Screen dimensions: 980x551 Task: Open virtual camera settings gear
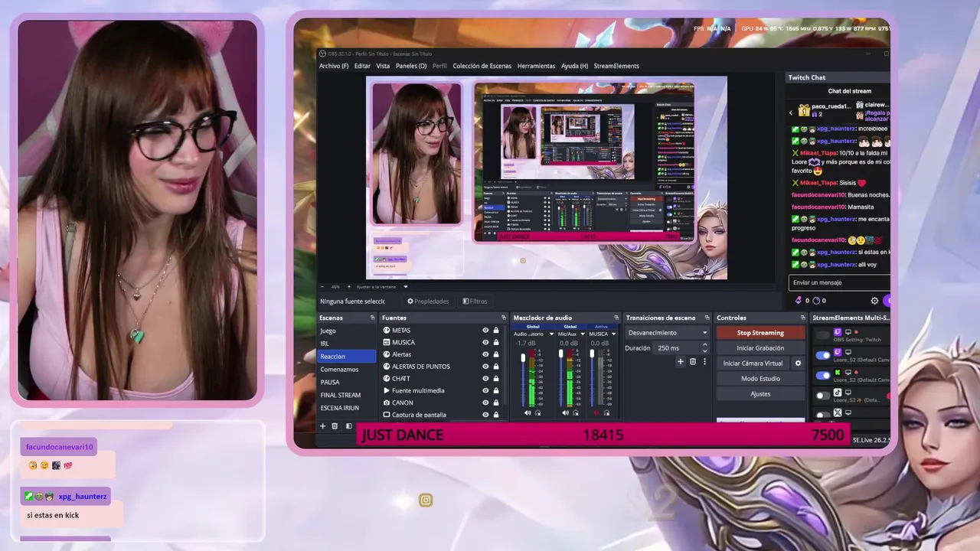pos(798,364)
